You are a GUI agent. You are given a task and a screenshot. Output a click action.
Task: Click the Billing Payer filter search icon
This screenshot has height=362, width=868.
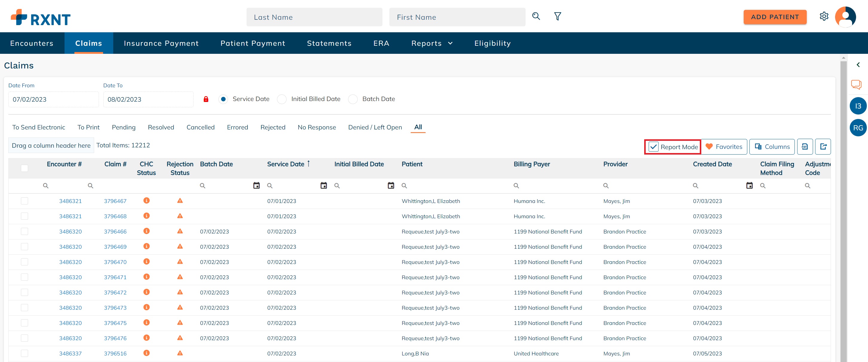point(516,186)
